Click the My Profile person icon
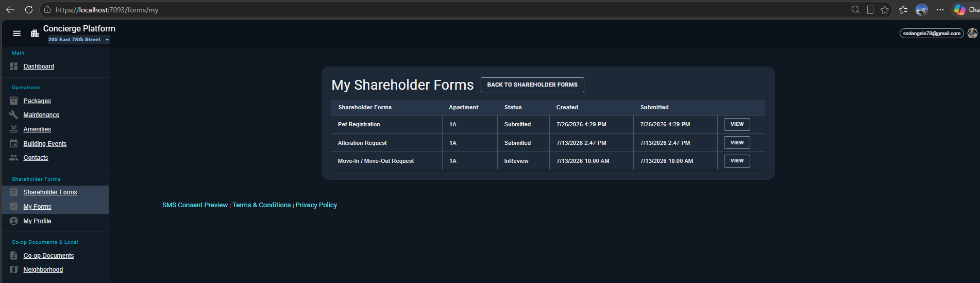 (x=14, y=221)
